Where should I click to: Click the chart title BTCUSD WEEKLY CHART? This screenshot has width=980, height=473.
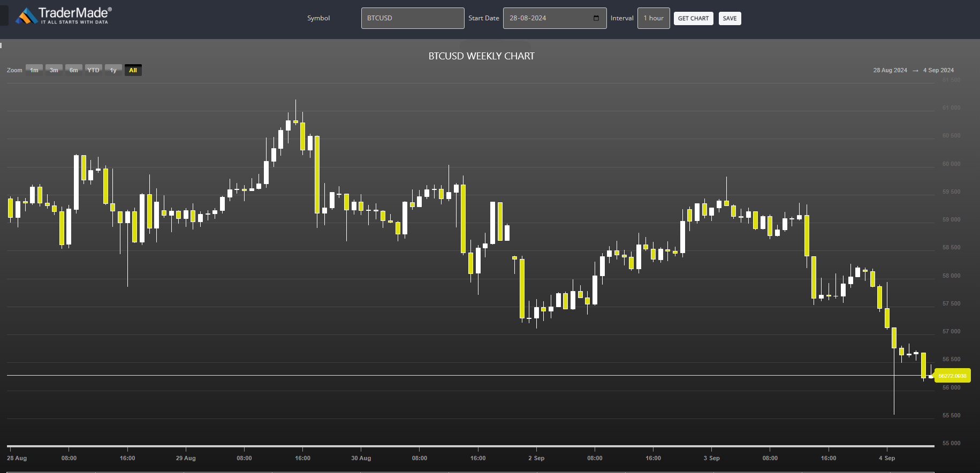(482, 56)
